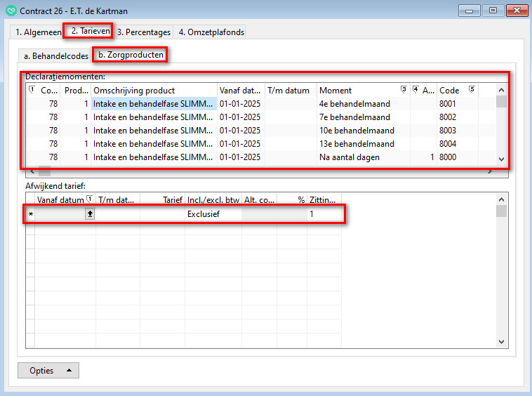Click the new-row asterisk marker in Afwijkend tarief
The height and width of the screenshot is (396, 532).
pyautogui.click(x=30, y=214)
